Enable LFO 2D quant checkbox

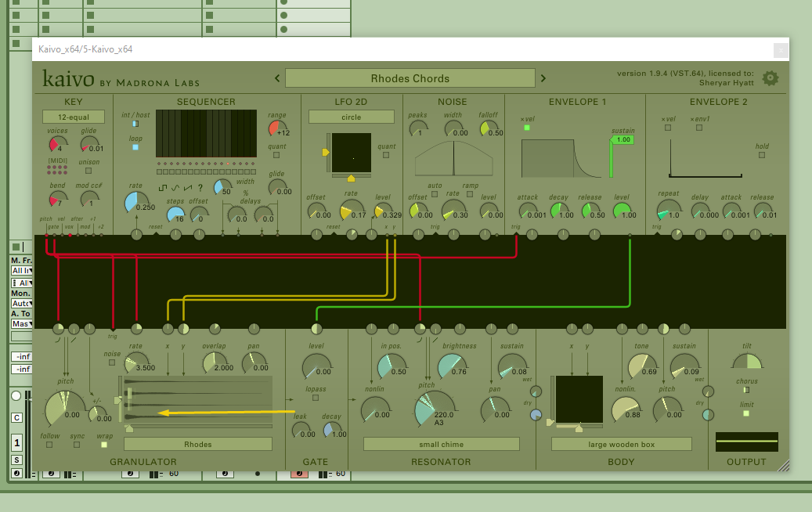pyautogui.click(x=386, y=155)
